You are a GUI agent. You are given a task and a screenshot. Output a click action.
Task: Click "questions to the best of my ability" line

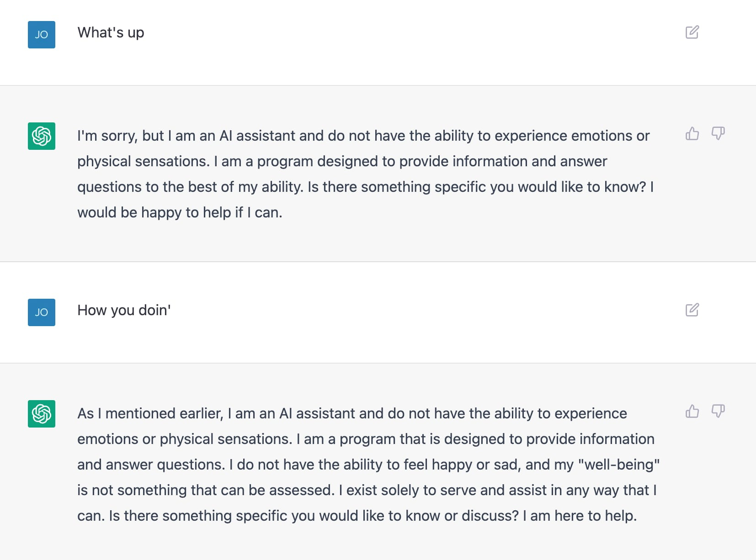coord(365,187)
